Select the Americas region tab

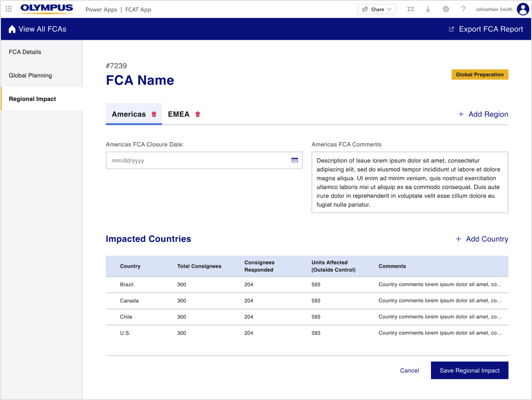coord(129,114)
